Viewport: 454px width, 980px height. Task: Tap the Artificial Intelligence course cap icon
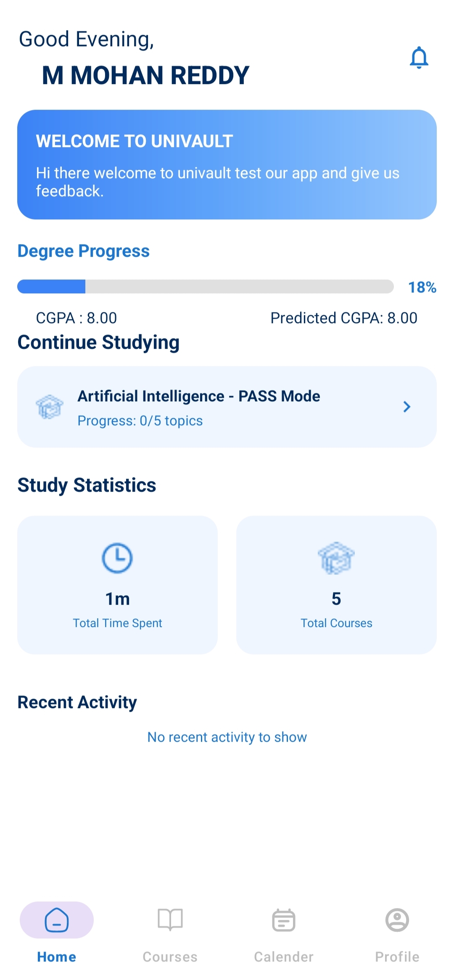(x=50, y=407)
